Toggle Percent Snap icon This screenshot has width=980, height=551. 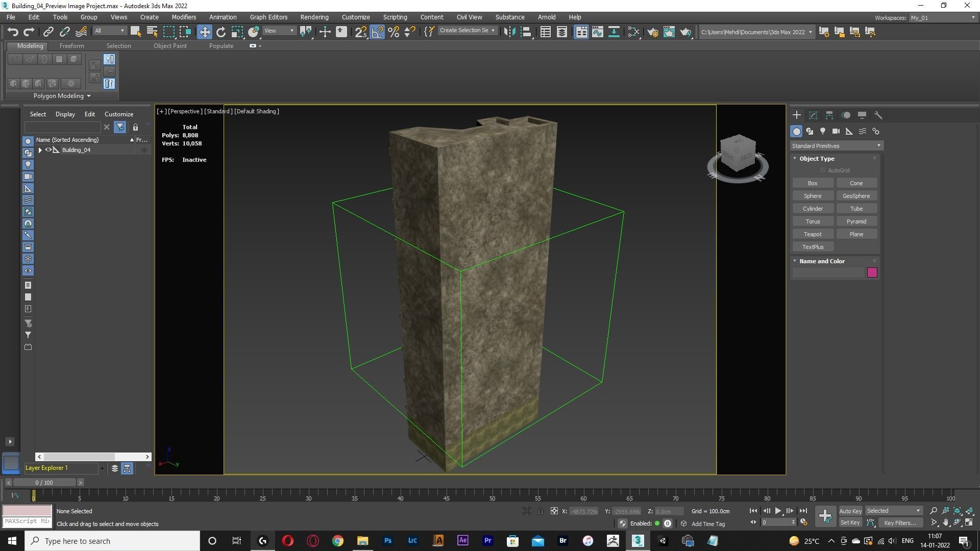pyautogui.click(x=394, y=32)
